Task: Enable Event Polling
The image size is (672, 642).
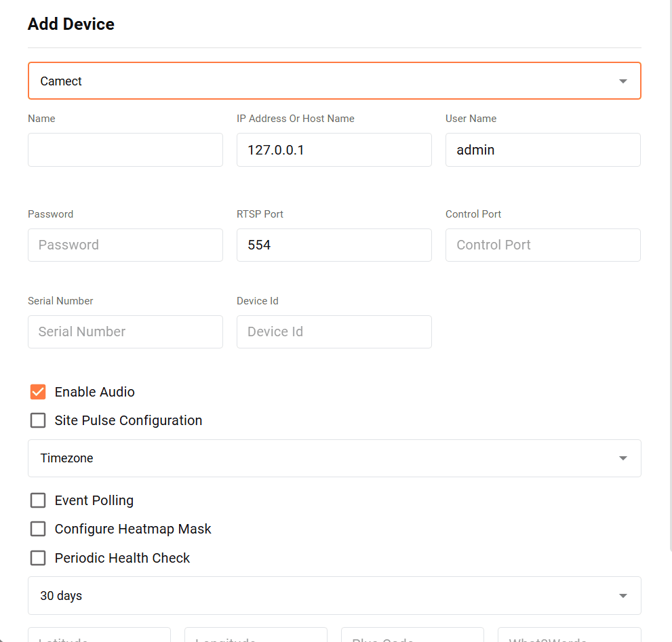Action: point(37,500)
